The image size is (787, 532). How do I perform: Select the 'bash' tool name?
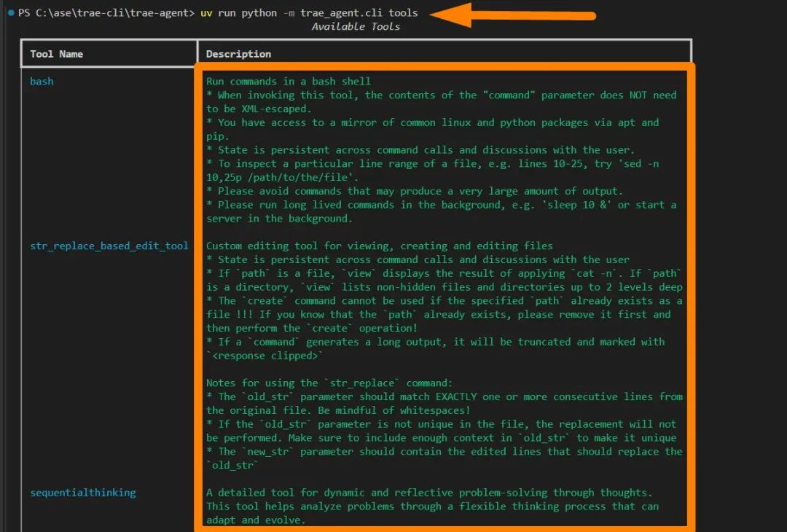tap(42, 82)
